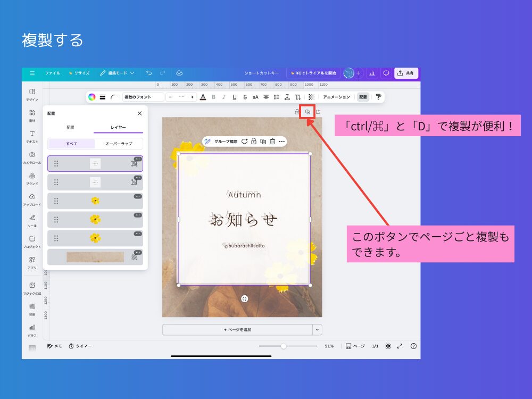Screen dimensions: 532x399
Task: Click the highlighted duplicate page icon
Action: [x=307, y=112]
